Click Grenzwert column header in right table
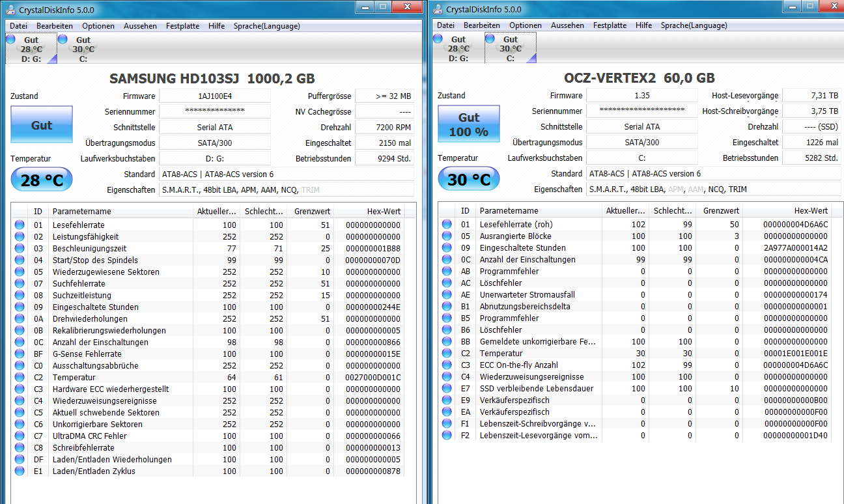Viewport: 844px width, 504px height. click(x=720, y=211)
